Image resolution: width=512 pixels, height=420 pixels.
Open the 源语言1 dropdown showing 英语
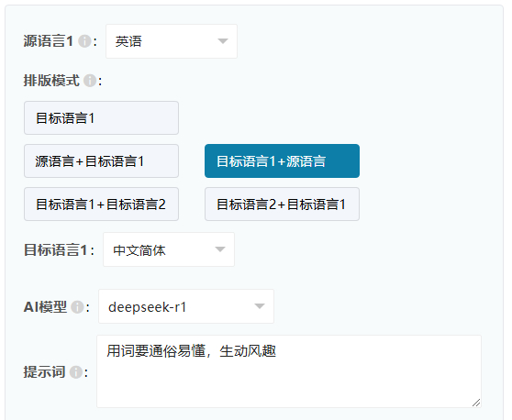click(x=172, y=41)
